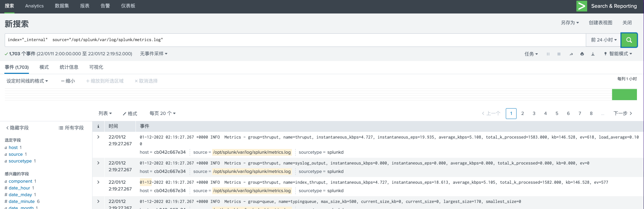Export search results with download icon
Viewport: 644px width, 209px height.
pos(593,54)
